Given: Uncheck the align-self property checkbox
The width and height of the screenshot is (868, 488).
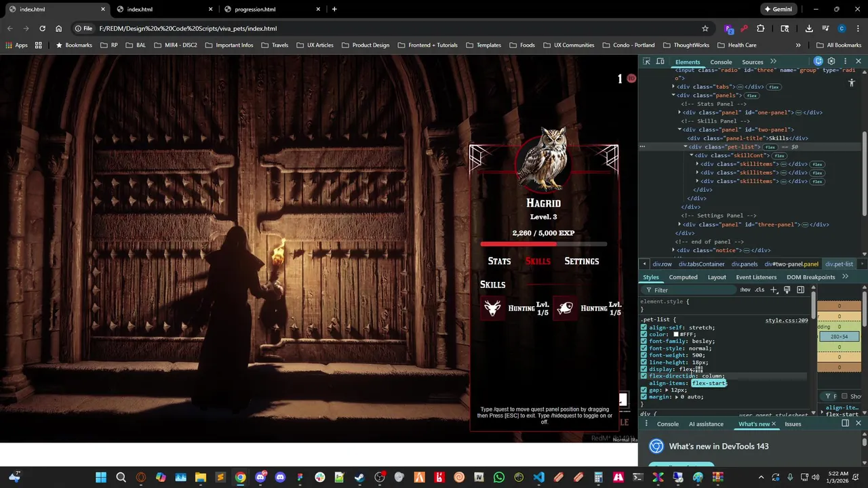Looking at the screenshot, I should pos(644,327).
